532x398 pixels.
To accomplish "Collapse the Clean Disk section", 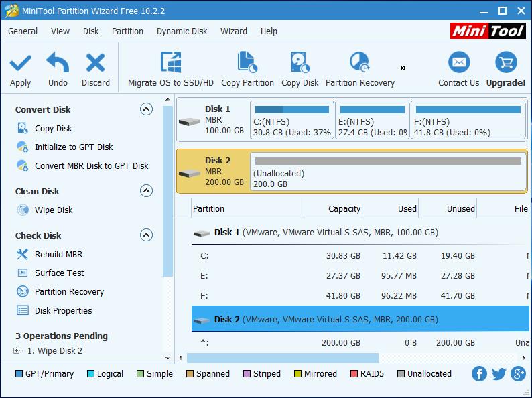I will point(146,191).
